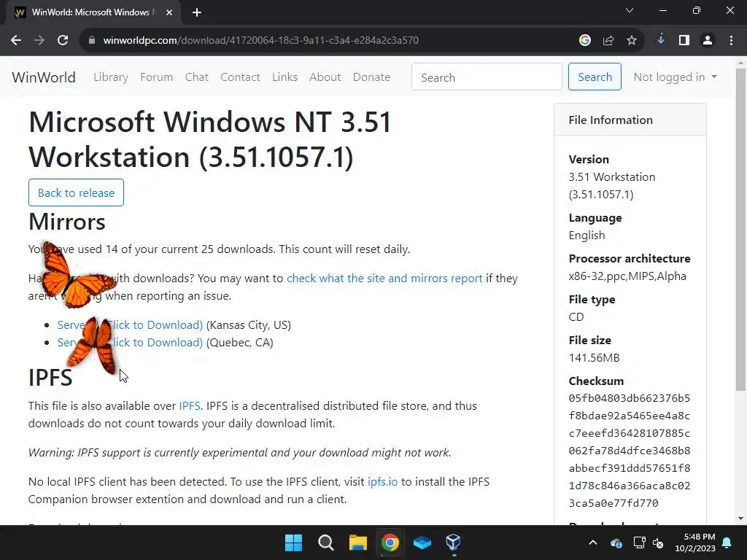The height and width of the screenshot is (560, 747).
Task: Open File Explorer from the taskbar
Action: pyautogui.click(x=357, y=542)
